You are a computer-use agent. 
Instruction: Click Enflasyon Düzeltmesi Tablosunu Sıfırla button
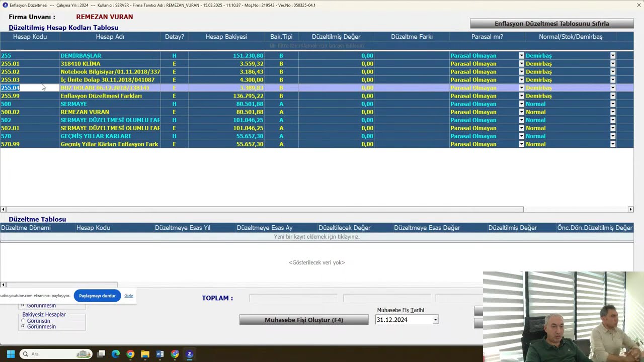(552, 24)
